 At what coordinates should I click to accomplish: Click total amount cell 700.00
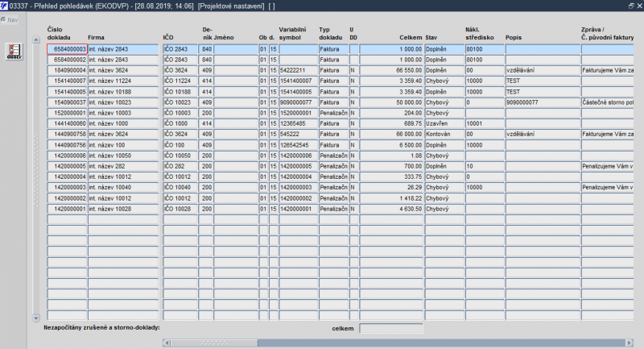pyautogui.click(x=391, y=166)
